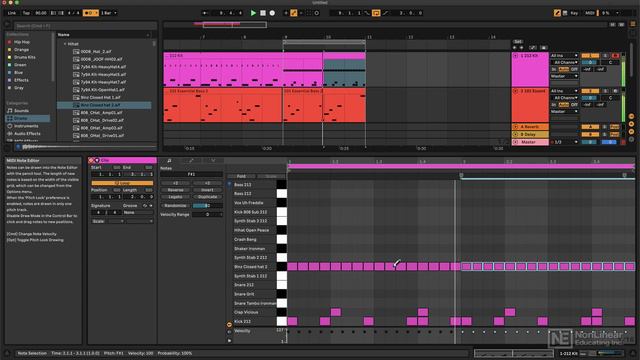Open Master track 1/2 output dropdown
Screen dimensions: 640x360
point(564,142)
